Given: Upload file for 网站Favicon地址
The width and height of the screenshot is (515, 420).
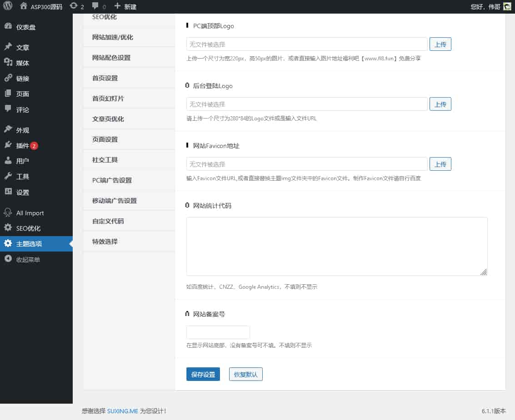Looking at the screenshot, I should click(x=440, y=164).
